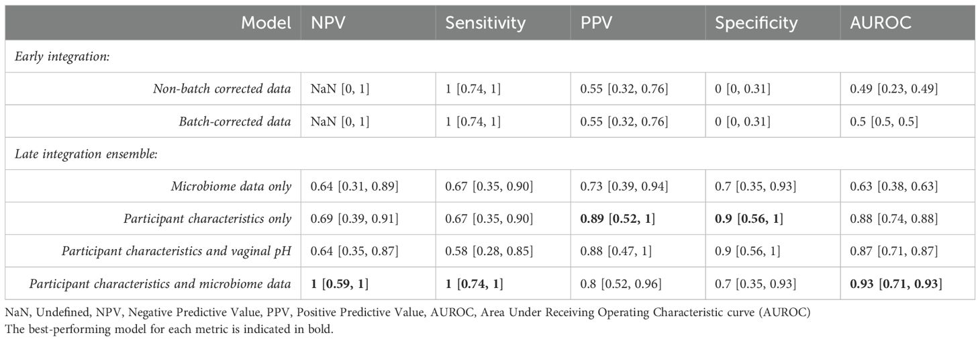Viewport: 980px width, 341px height.
Task: Select the Participant characteristics only row label
Action: [x=207, y=218]
